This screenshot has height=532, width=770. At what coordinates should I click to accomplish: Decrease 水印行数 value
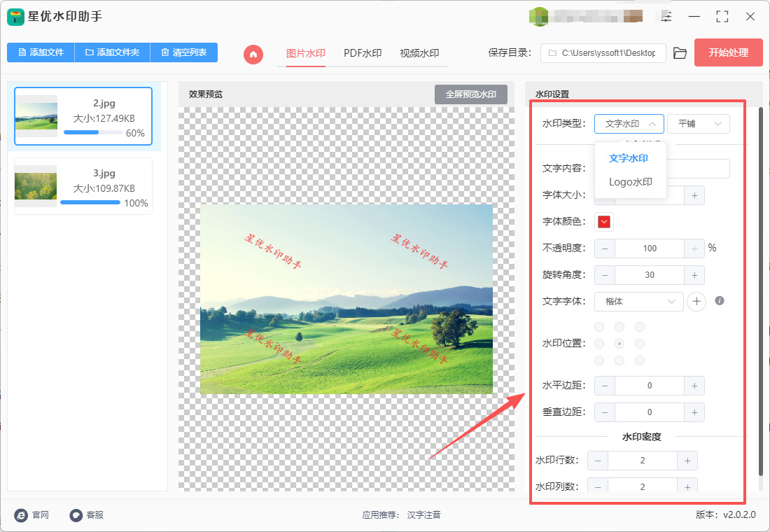(x=598, y=461)
